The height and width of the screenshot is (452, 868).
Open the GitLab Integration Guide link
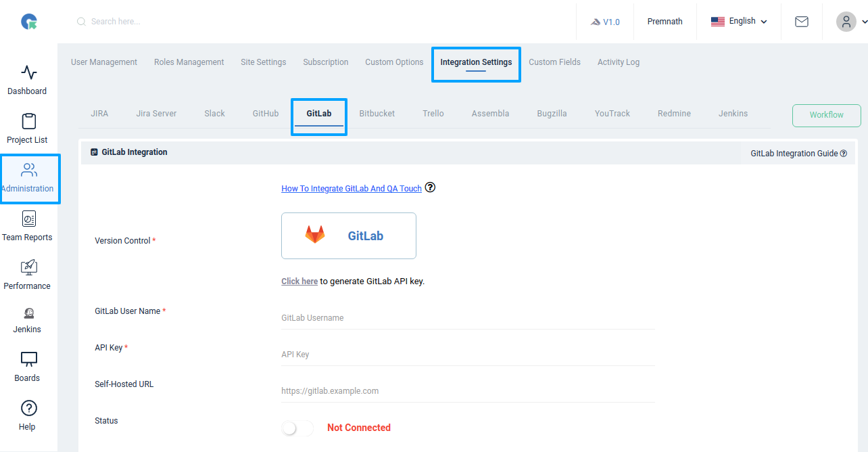(794, 153)
